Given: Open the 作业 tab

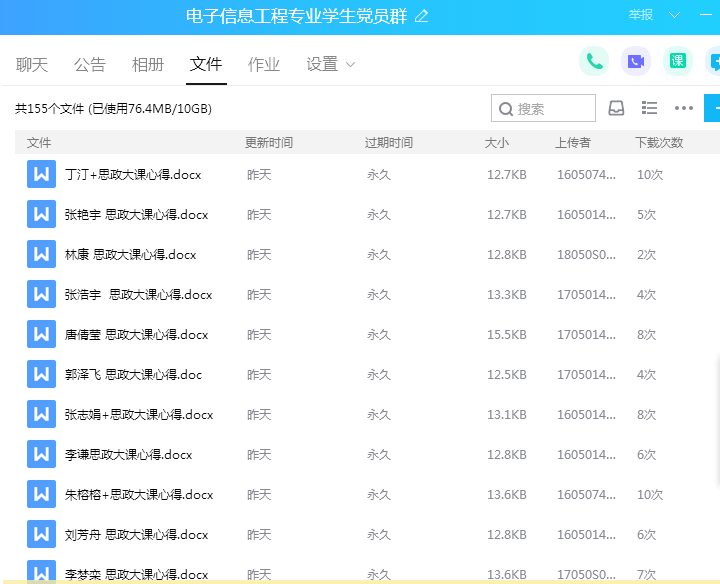Looking at the screenshot, I should tap(264, 65).
